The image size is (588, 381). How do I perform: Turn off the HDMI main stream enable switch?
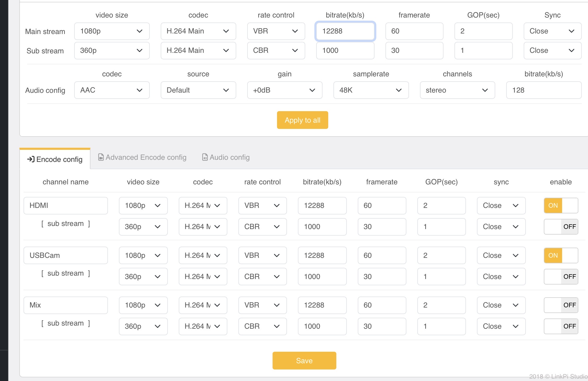(x=561, y=206)
